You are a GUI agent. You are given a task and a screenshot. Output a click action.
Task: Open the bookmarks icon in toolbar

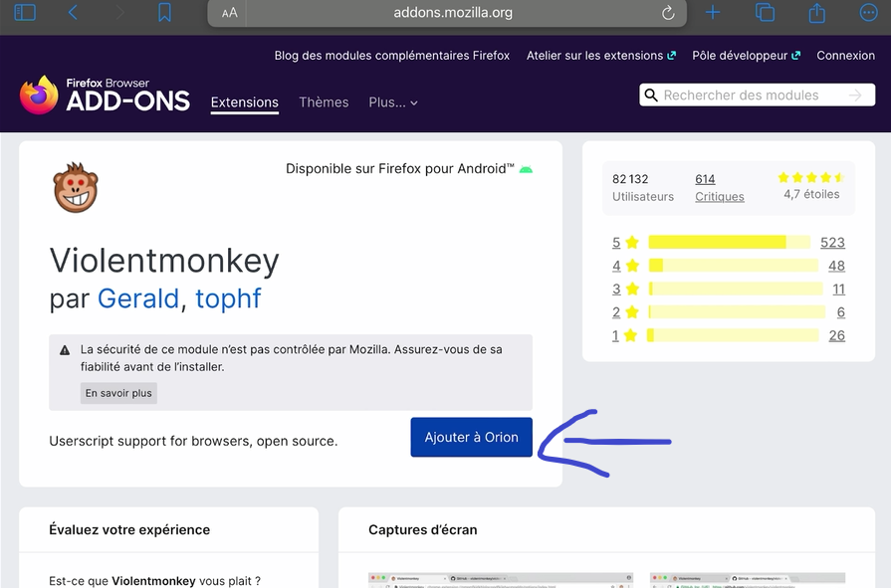(x=164, y=13)
